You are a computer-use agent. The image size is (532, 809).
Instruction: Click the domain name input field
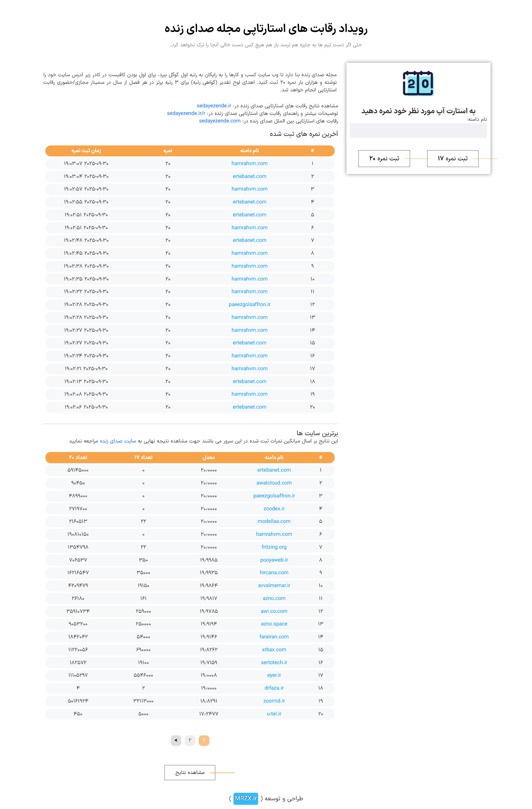418,131
